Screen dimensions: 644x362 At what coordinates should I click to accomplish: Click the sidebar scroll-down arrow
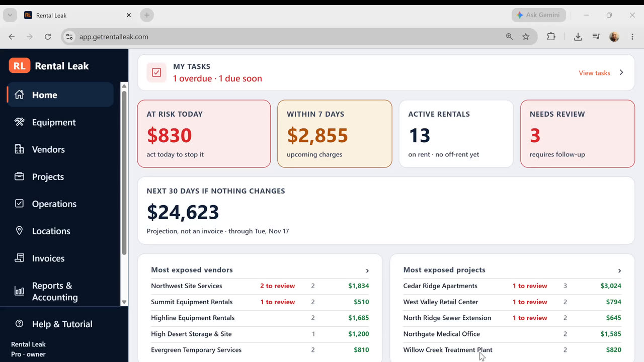click(x=124, y=302)
